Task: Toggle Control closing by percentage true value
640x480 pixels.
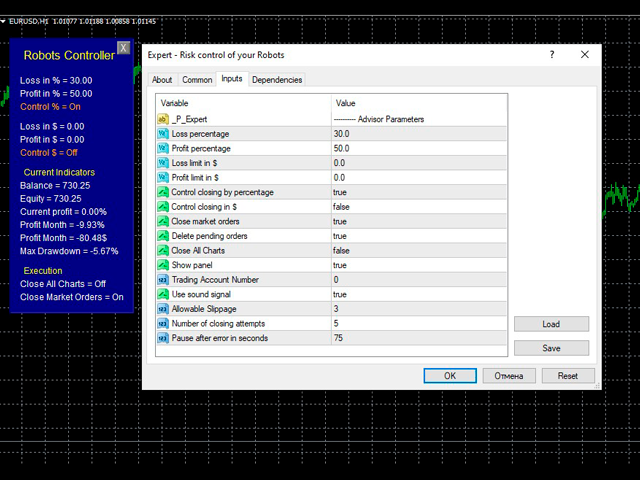Action: (x=419, y=192)
